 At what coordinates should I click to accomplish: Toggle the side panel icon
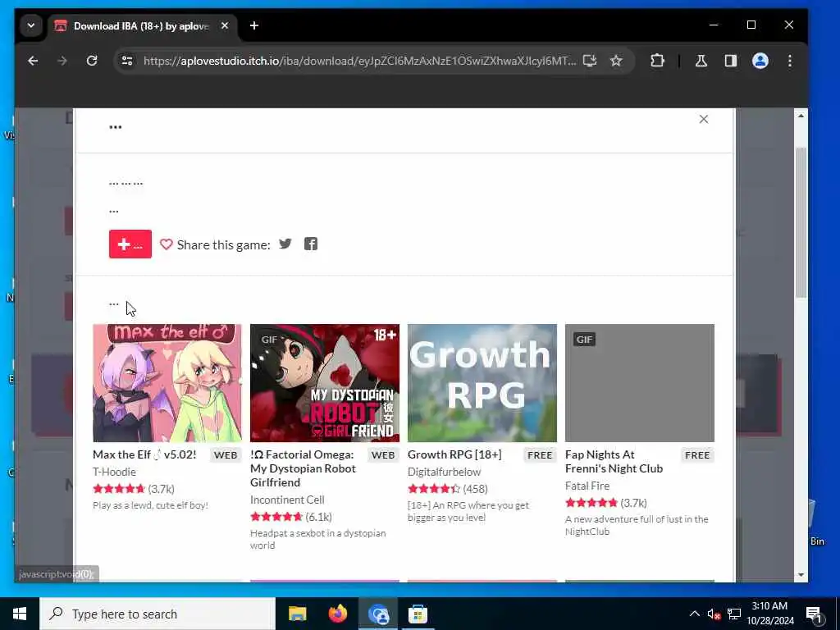click(731, 61)
